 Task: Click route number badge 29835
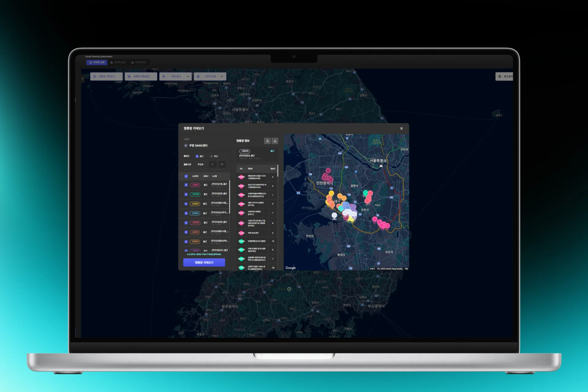[x=244, y=151]
